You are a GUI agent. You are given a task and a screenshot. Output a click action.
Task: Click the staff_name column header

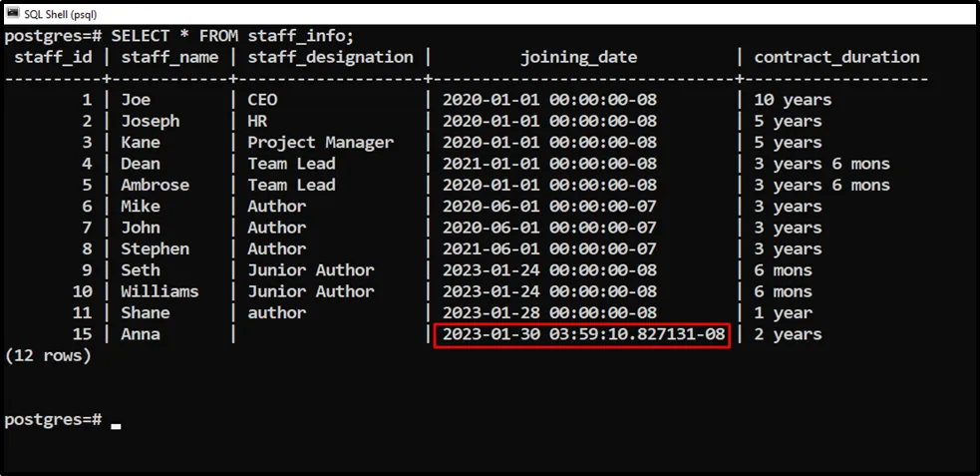tap(169, 57)
